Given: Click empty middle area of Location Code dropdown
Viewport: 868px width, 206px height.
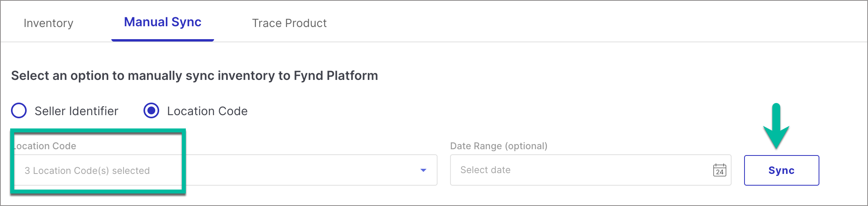Looking at the screenshot, I should pyautogui.click(x=298, y=170).
